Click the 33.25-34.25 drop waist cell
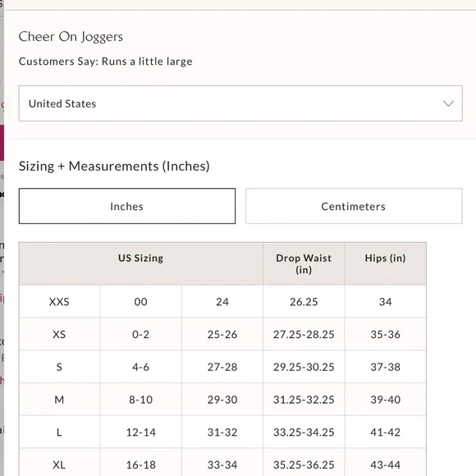 (x=304, y=432)
